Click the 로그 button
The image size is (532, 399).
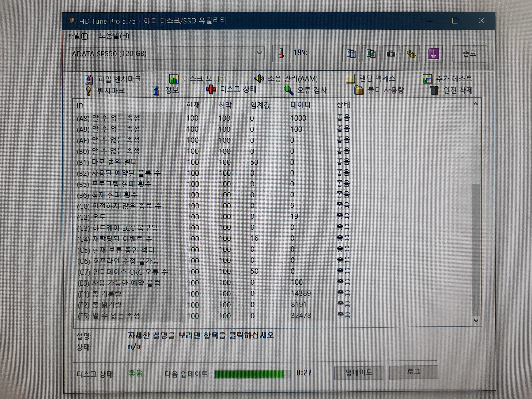coord(414,372)
